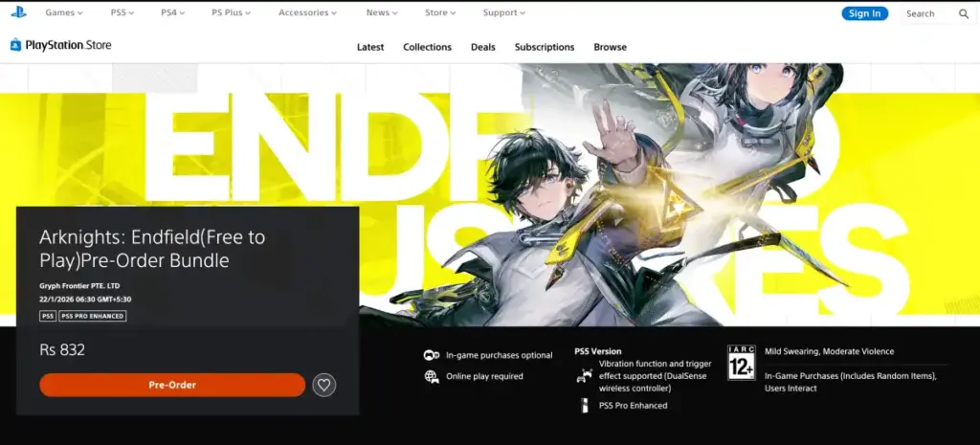This screenshot has height=445, width=980.
Task: Click the PS5 Pro Enhanced console icon
Action: (x=585, y=406)
